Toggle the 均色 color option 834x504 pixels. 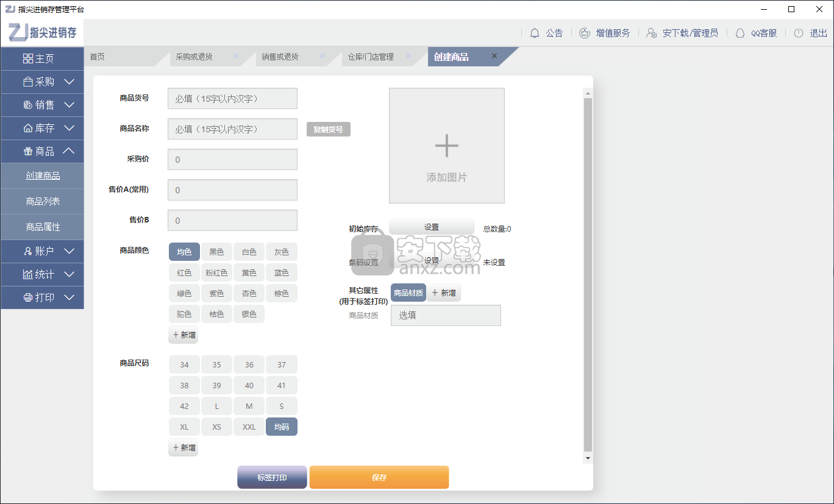[184, 252]
